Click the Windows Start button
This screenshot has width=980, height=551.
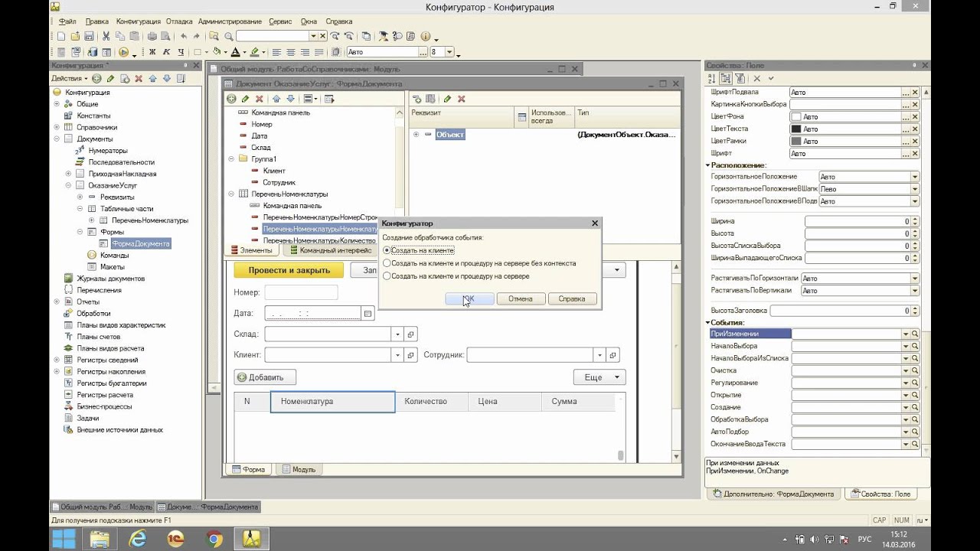(x=64, y=539)
